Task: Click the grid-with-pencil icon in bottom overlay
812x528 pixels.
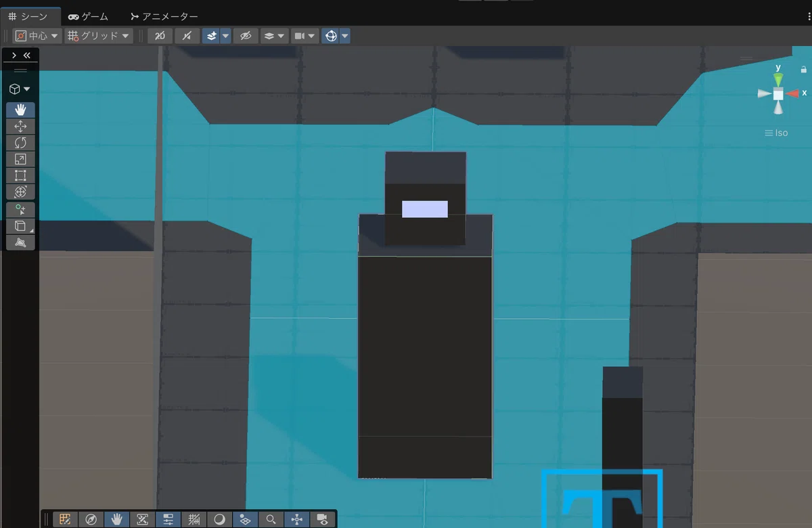Action: pyautogui.click(x=65, y=519)
